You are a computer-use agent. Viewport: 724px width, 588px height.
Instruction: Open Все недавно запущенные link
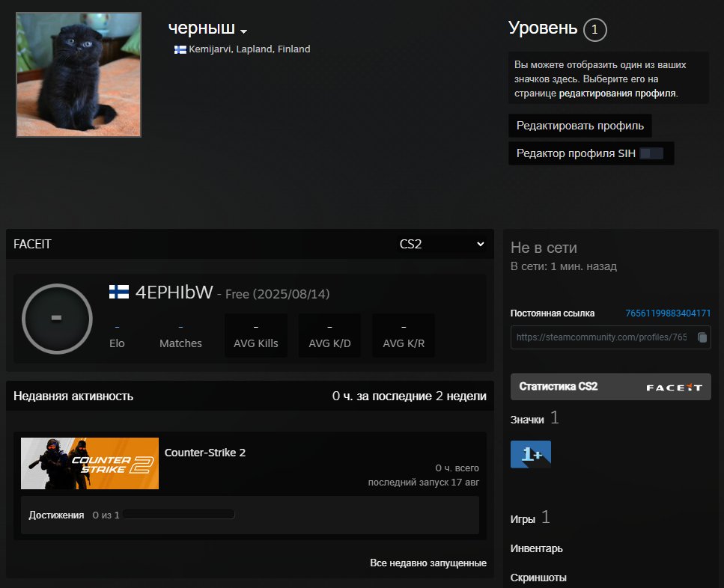(x=428, y=563)
